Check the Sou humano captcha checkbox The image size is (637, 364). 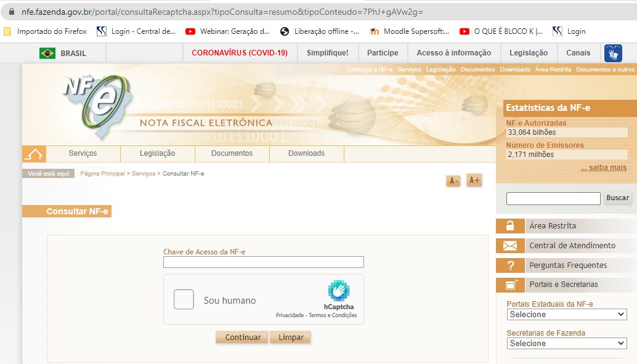pos(184,299)
